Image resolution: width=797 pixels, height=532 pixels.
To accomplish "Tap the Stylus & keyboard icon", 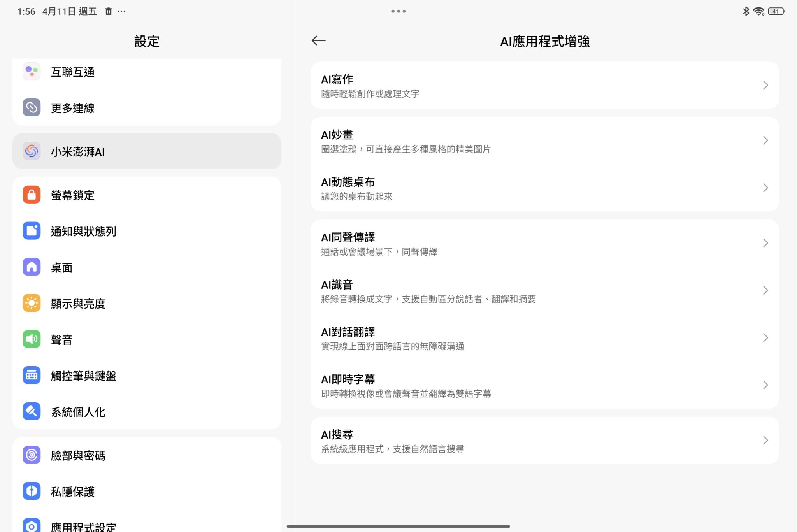I will click(32, 376).
